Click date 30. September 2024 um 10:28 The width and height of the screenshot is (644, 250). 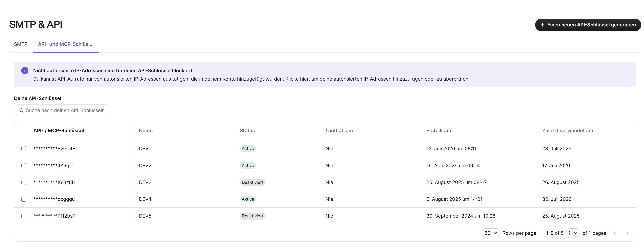click(x=461, y=216)
